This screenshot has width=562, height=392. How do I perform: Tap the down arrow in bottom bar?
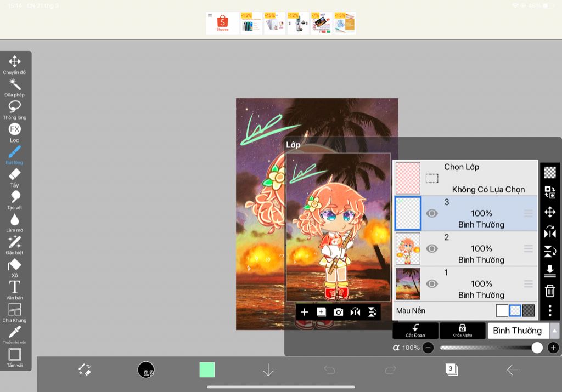coord(268,370)
